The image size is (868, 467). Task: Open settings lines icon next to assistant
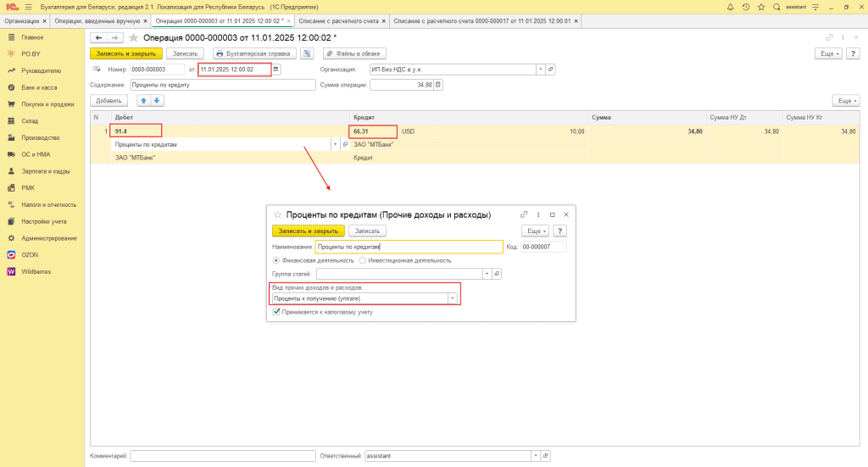815,7
